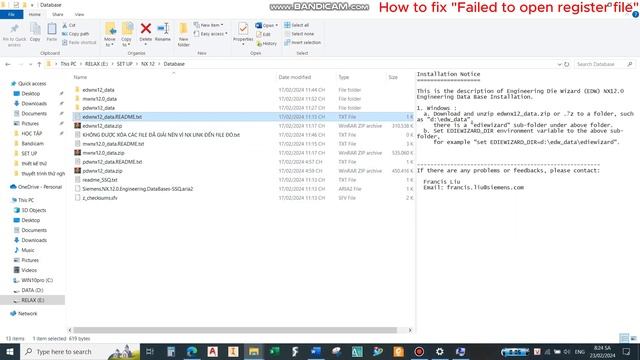
Task: Click the Search Database field
Action: tap(604, 64)
